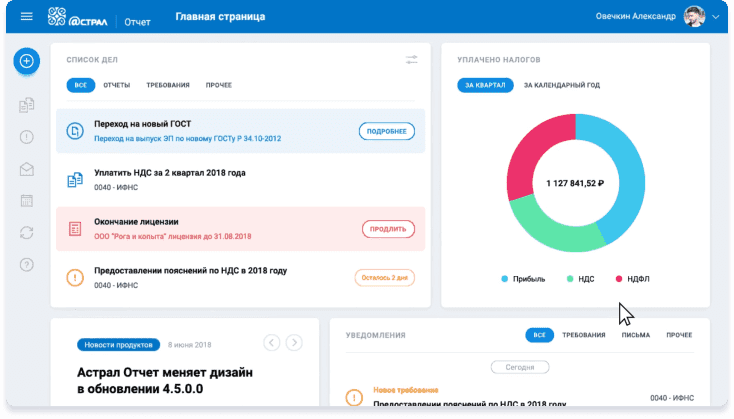Open Уплатить НДС за 2 квартал item
This screenshot has height=419, width=734.
point(240,180)
